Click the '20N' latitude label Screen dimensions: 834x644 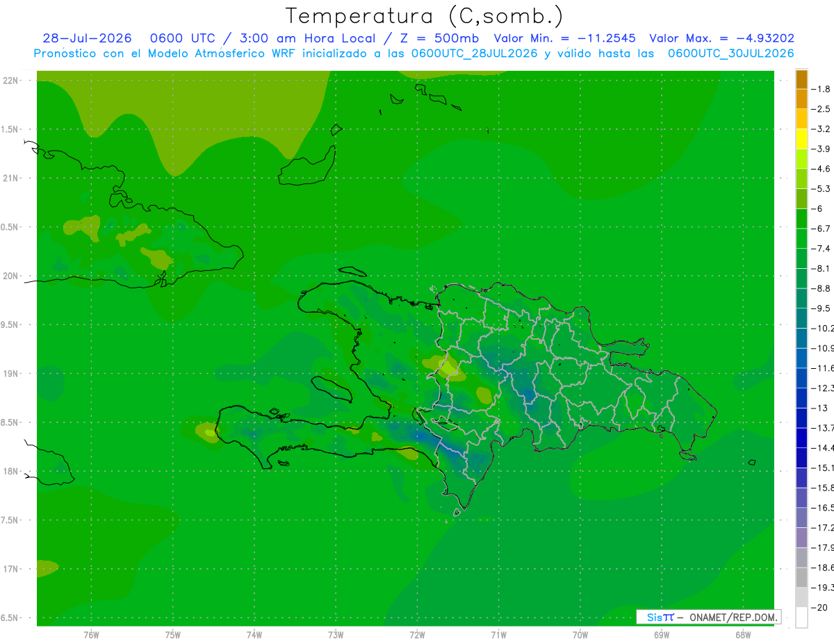(11, 276)
